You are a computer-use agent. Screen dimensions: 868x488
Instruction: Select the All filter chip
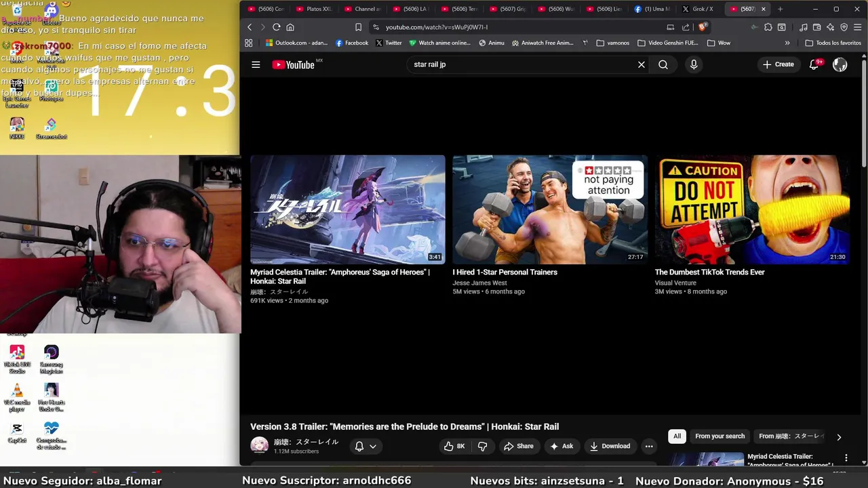[677, 436]
